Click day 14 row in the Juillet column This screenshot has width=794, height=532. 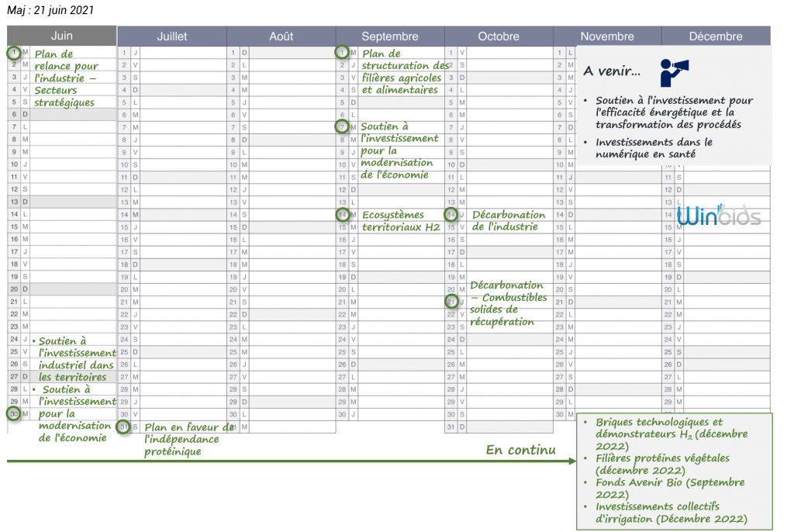coord(171,215)
